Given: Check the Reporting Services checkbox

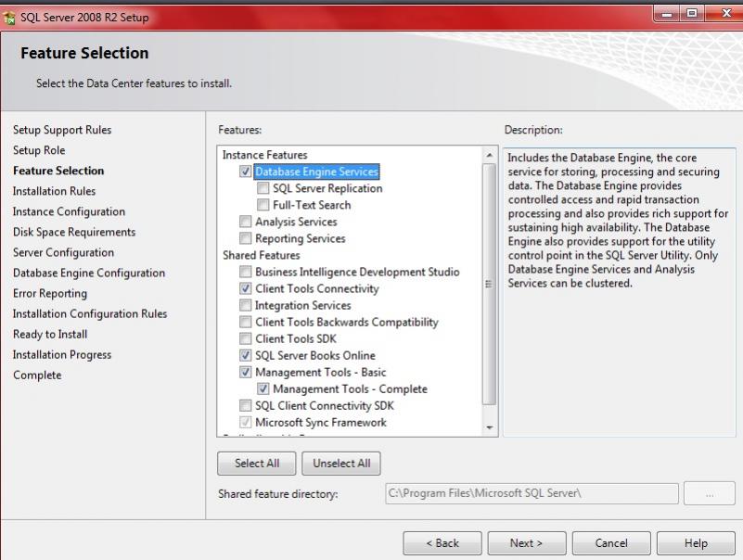Looking at the screenshot, I should point(245,238).
